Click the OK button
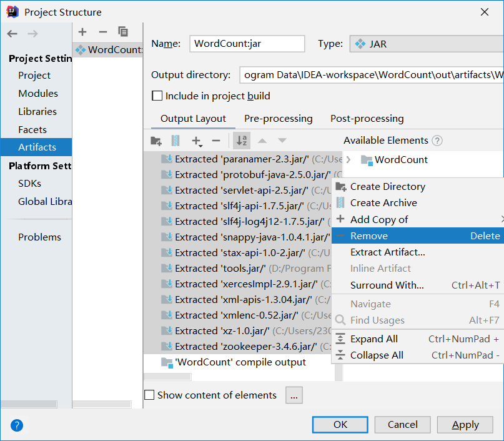Image resolution: width=504 pixels, height=441 pixels. (x=340, y=425)
